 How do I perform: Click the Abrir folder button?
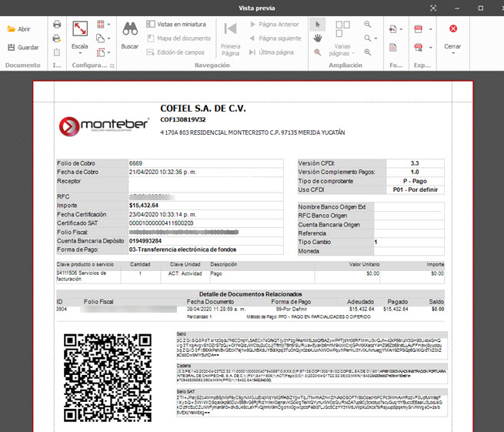19,28
